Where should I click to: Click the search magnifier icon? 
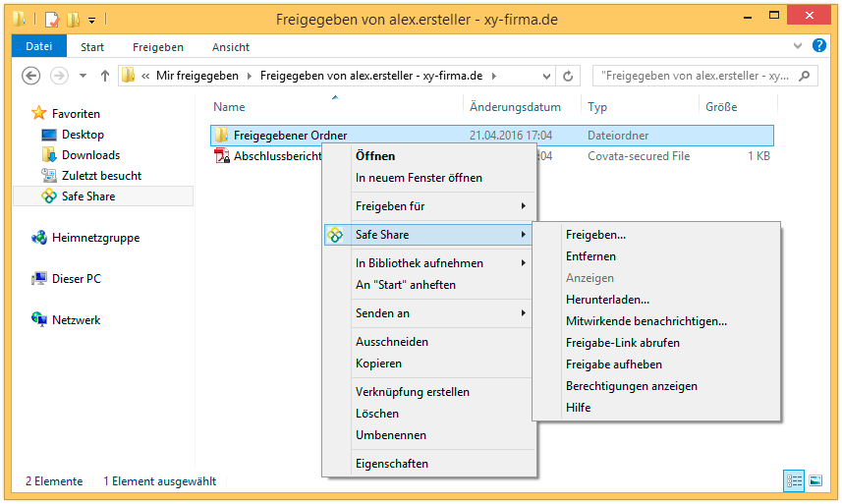(804, 76)
